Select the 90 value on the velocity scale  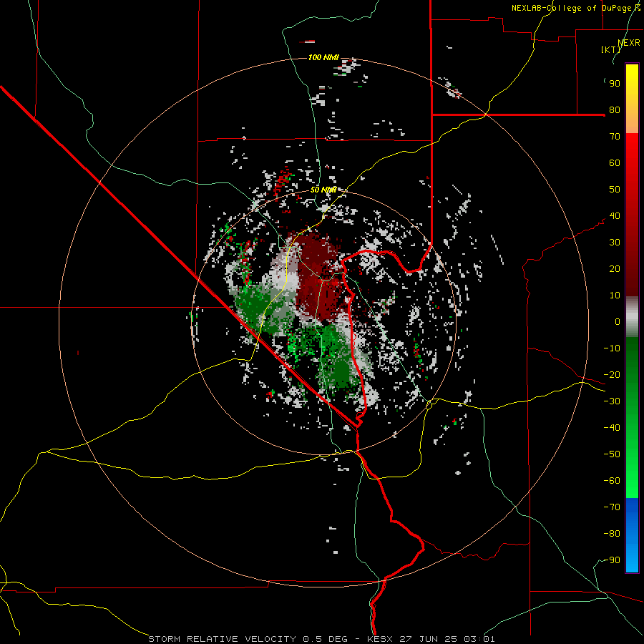click(615, 84)
